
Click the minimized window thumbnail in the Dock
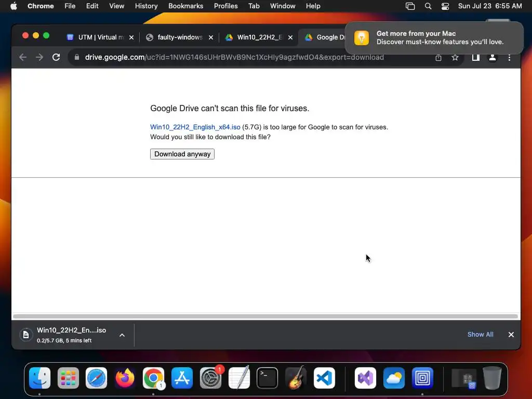click(464, 379)
